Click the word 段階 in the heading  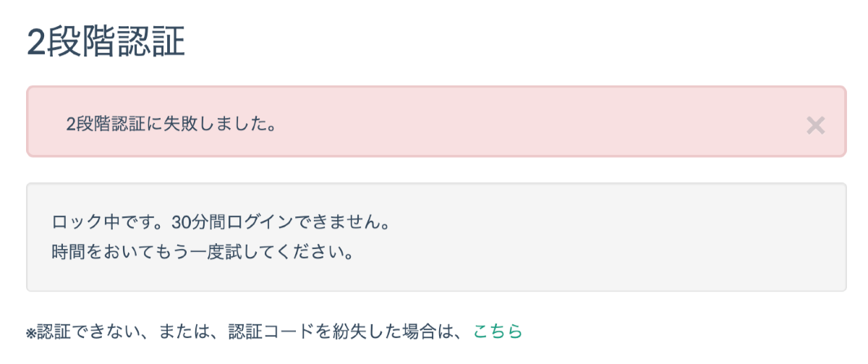[x=78, y=43]
